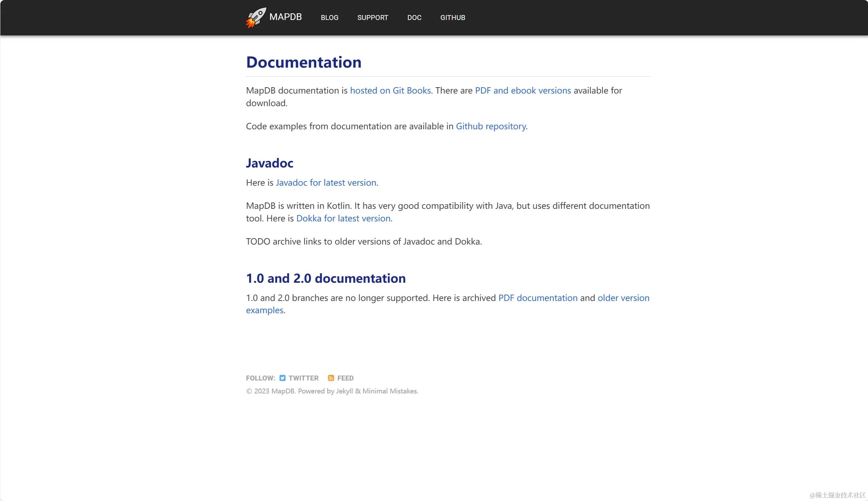Go to the SUPPORT navigation item
This screenshot has width=868, height=501.
click(x=373, y=18)
